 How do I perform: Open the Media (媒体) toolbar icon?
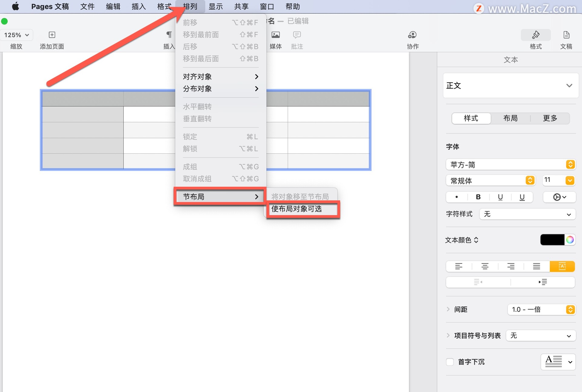click(276, 35)
